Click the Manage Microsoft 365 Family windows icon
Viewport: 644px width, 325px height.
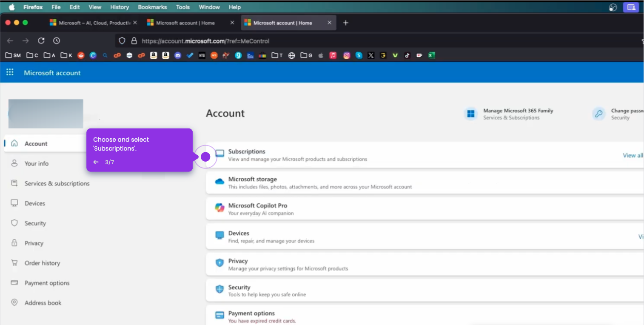point(471,114)
